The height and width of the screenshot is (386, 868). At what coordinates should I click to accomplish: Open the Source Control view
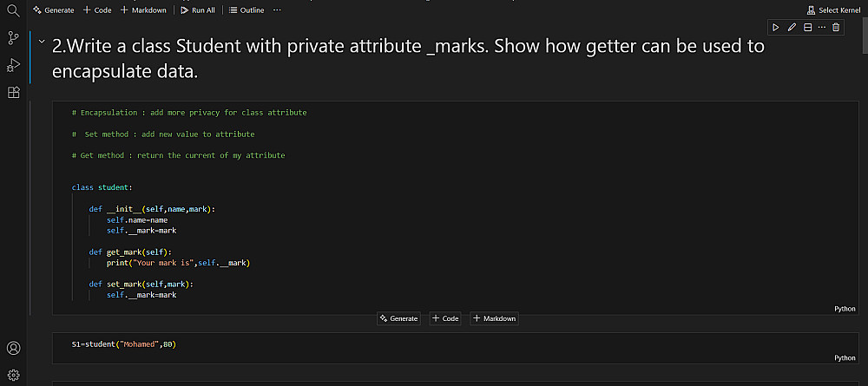pos(13,37)
